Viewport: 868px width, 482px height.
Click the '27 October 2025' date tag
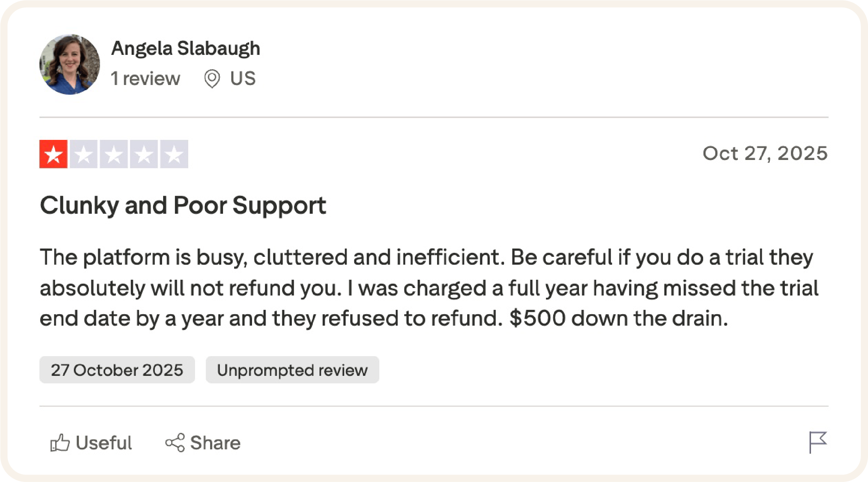click(117, 370)
